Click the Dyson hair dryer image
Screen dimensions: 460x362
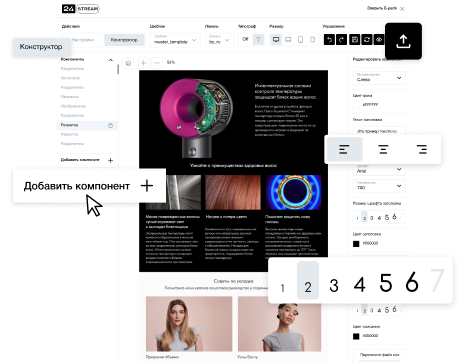196,117
